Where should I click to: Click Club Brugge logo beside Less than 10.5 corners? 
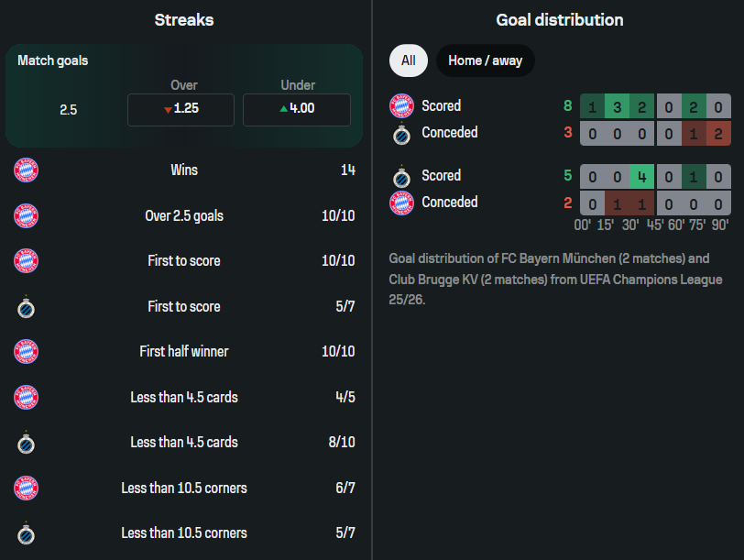(27, 533)
